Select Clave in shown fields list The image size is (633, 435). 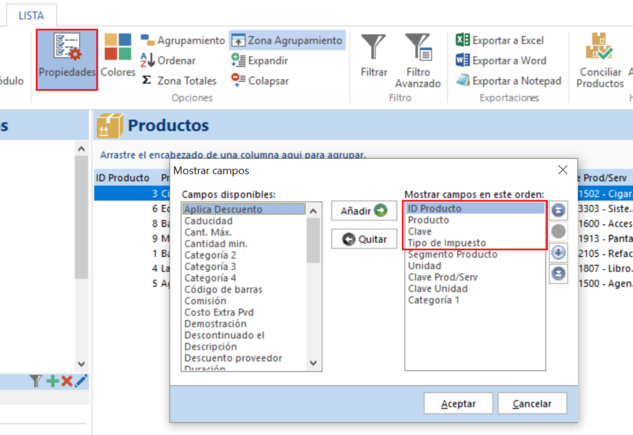(475, 232)
